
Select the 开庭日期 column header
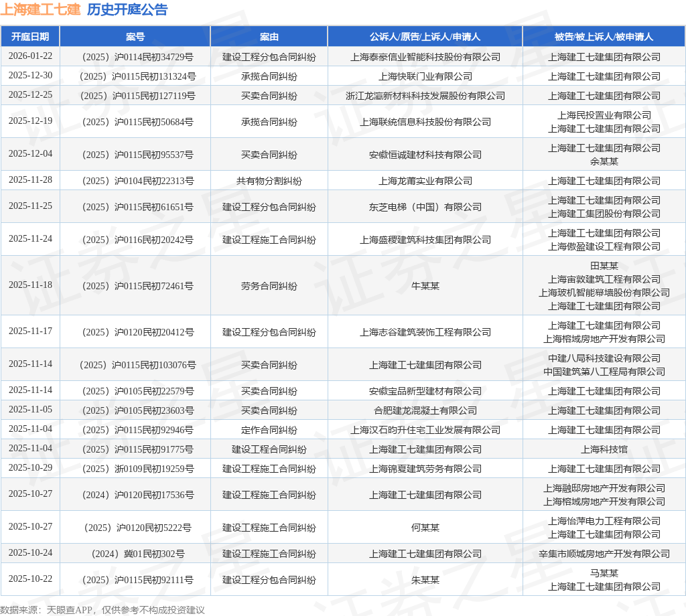point(30,37)
